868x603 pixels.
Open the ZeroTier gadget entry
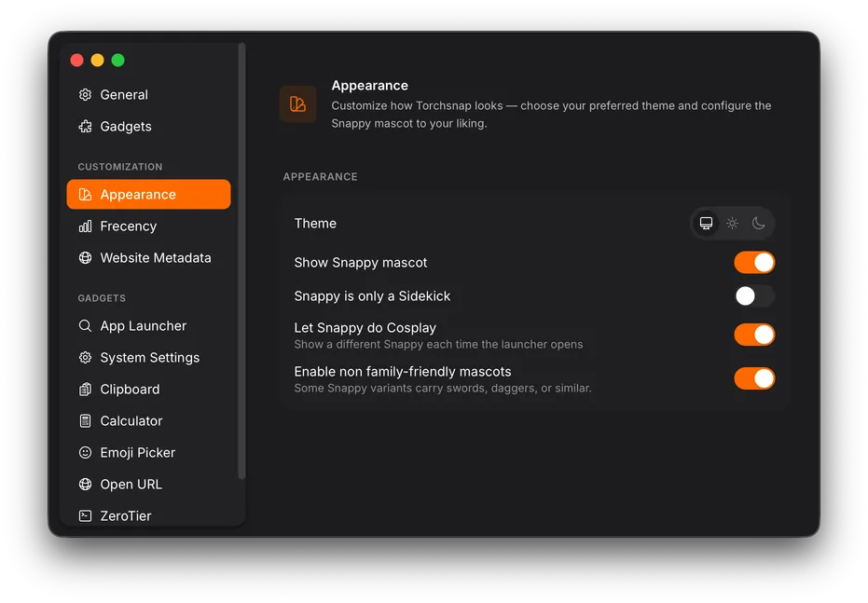(148, 515)
